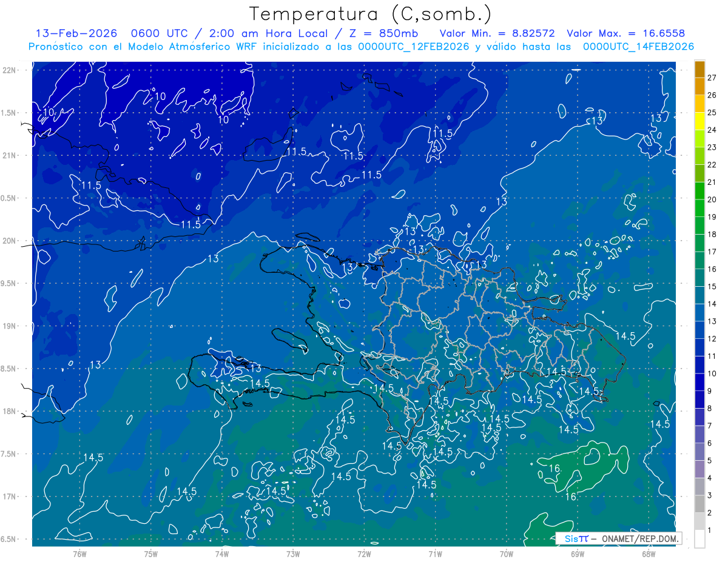Screen dimensions: 728x562
Task: Click the "75W" longitude axis label
Action: (151, 554)
